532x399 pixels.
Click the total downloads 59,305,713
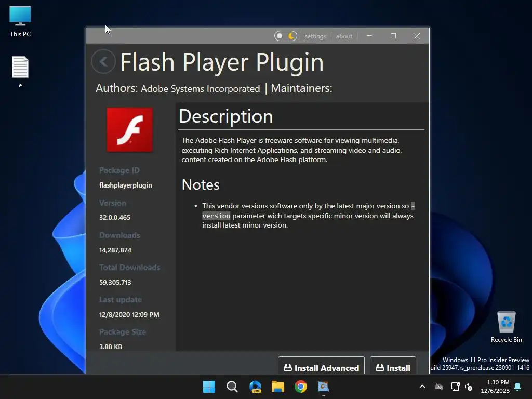pyautogui.click(x=115, y=282)
